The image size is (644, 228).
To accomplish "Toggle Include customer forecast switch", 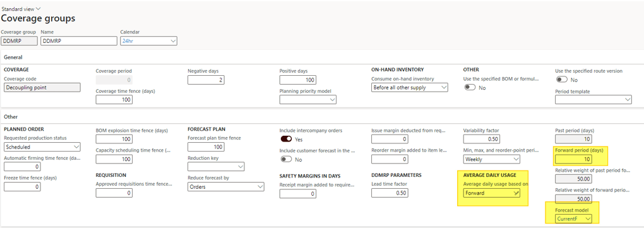I will point(286,159).
